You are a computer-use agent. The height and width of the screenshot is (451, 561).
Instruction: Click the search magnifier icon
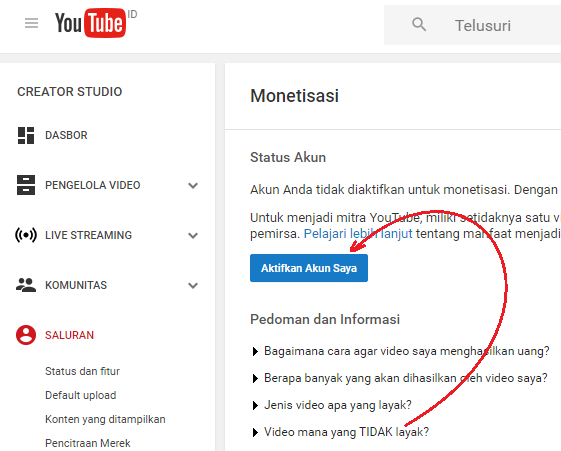pos(419,25)
